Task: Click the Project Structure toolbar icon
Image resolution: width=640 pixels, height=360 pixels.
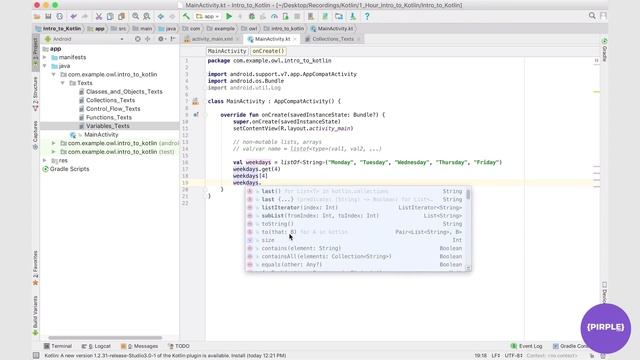Action: point(339,16)
